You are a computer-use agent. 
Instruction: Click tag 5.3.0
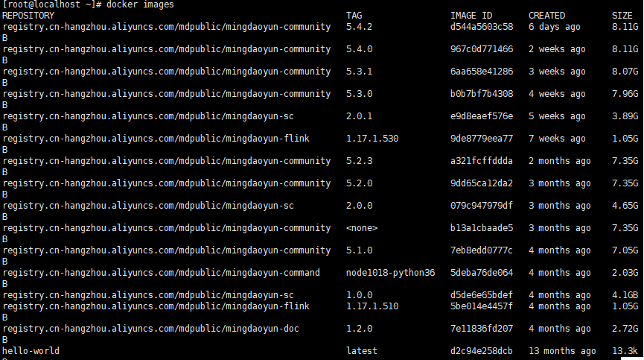point(359,94)
